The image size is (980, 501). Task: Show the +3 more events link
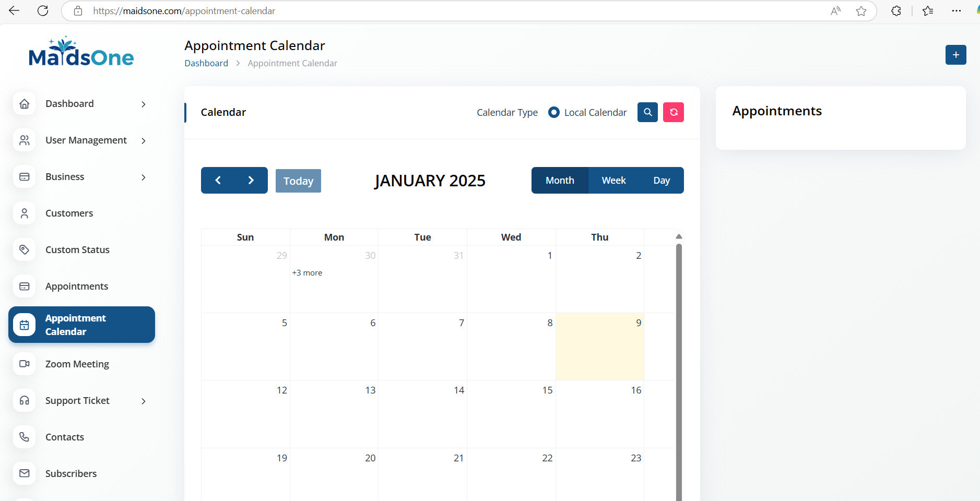(x=307, y=273)
